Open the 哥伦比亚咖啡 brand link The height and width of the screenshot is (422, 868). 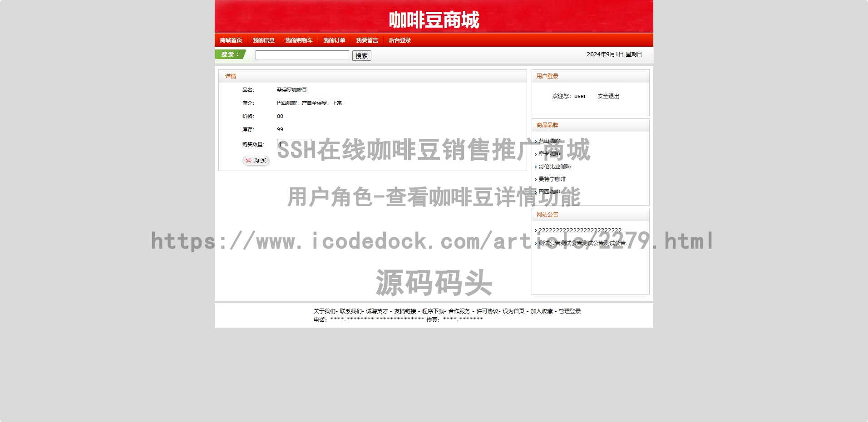555,167
